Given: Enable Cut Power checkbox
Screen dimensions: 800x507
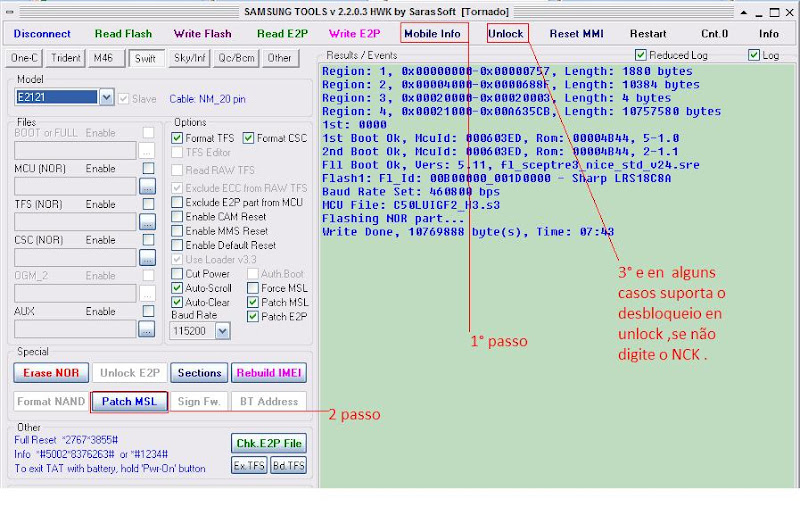Looking at the screenshot, I should pyautogui.click(x=177, y=274).
